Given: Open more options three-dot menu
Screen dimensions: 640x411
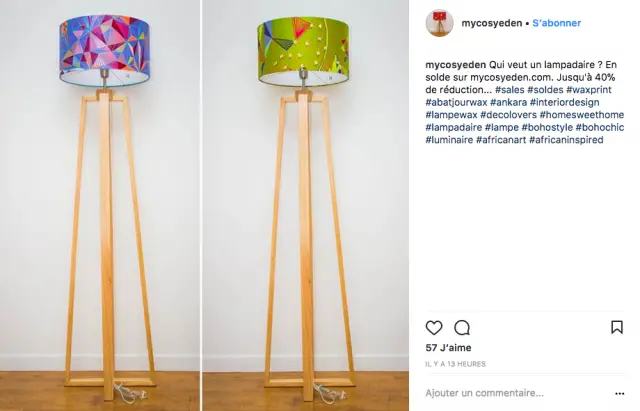Looking at the screenshot, I should (620, 394).
